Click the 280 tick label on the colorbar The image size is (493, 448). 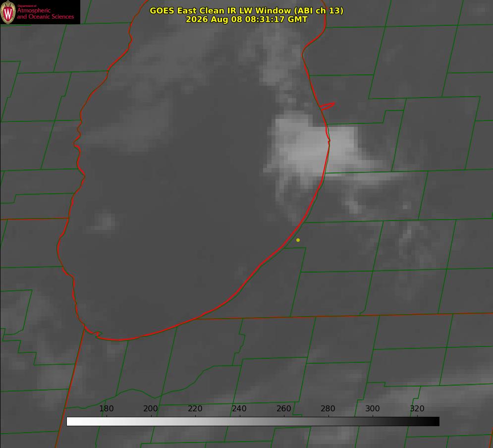[328, 408]
